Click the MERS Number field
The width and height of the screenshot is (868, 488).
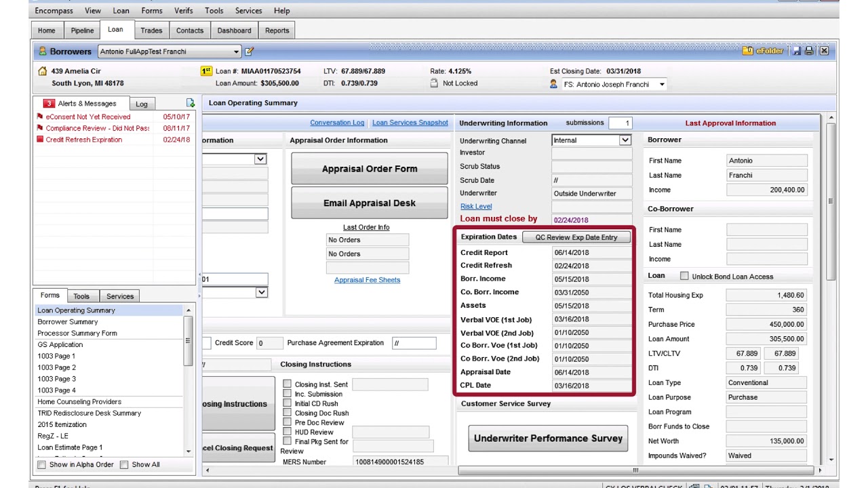point(400,462)
